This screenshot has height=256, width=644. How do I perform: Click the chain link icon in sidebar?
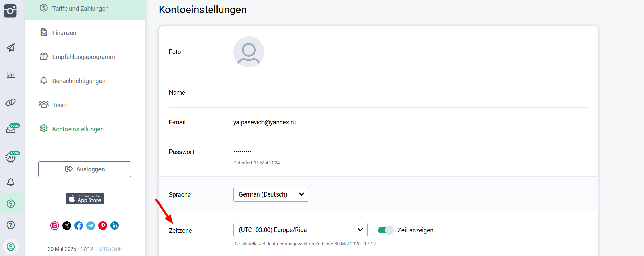pyautogui.click(x=11, y=102)
